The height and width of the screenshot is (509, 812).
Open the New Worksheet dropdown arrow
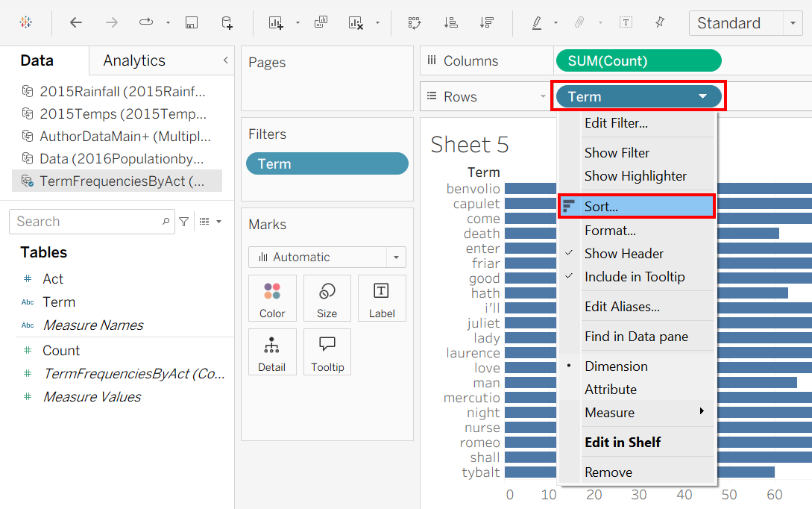(x=298, y=23)
